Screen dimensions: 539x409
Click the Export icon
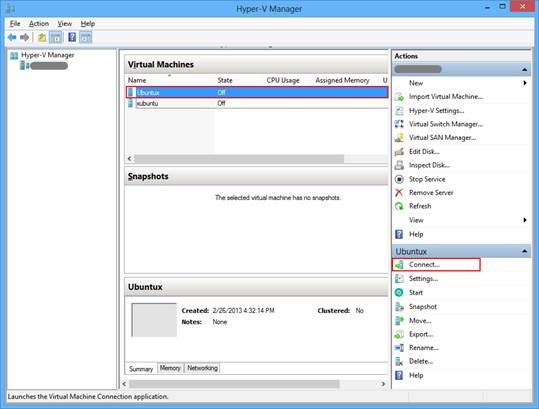pos(399,334)
